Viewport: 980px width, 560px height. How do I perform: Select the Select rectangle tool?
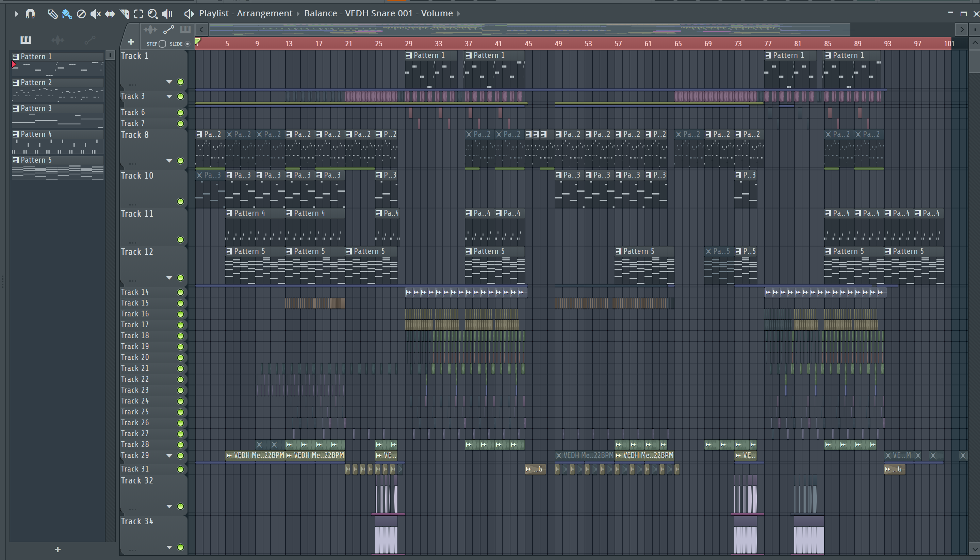(x=138, y=14)
